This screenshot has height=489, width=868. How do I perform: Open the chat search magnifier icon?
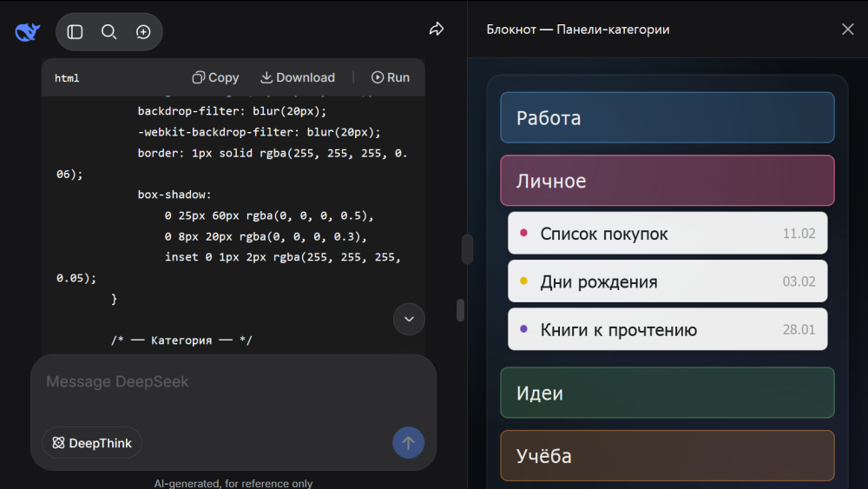(109, 32)
